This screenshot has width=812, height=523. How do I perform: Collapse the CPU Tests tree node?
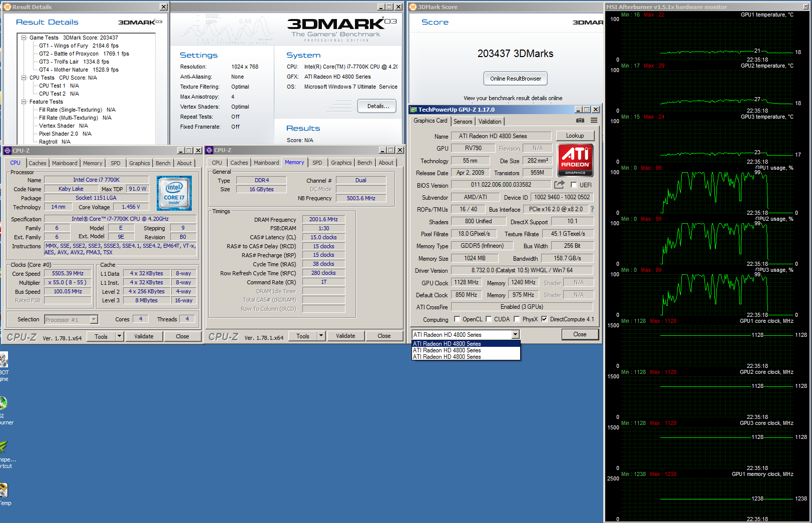pyautogui.click(x=24, y=78)
